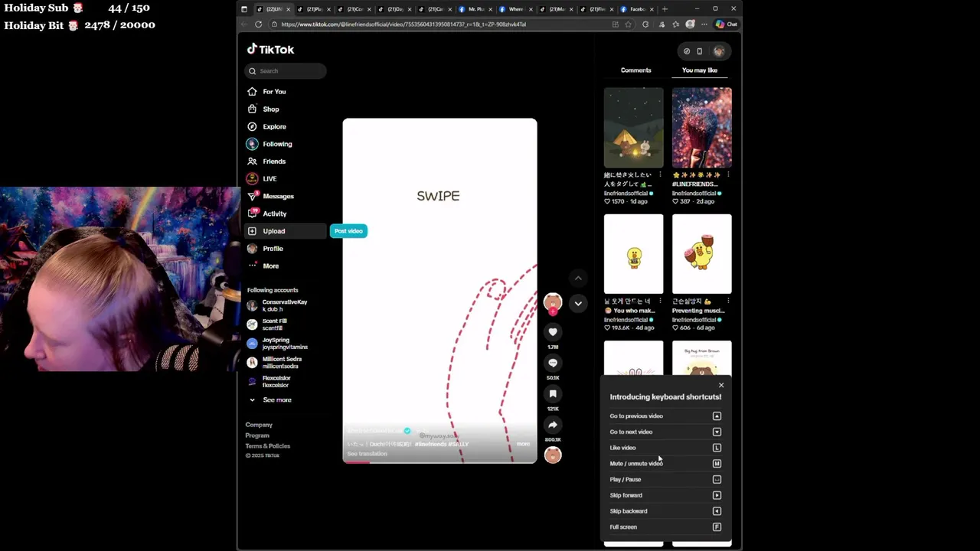Click the TikTok search field

pyautogui.click(x=286, y=70)
